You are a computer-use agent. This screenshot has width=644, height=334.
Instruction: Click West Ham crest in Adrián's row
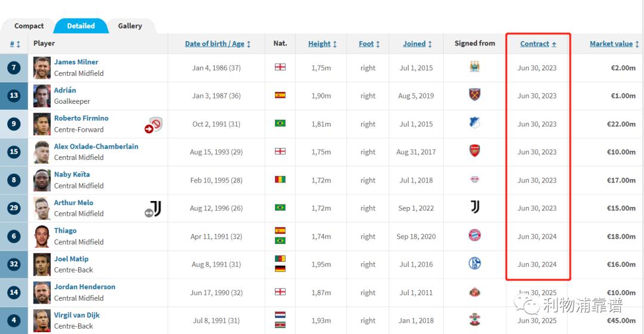tap(475, 95)
